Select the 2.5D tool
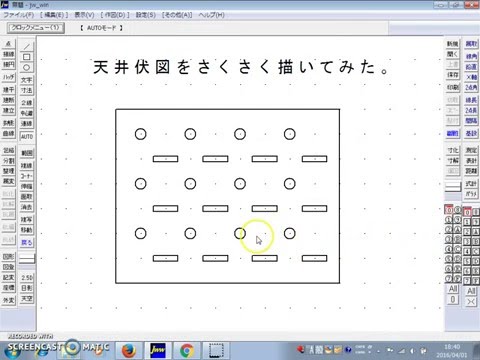480x360 pixels. (x=27, y=278)
